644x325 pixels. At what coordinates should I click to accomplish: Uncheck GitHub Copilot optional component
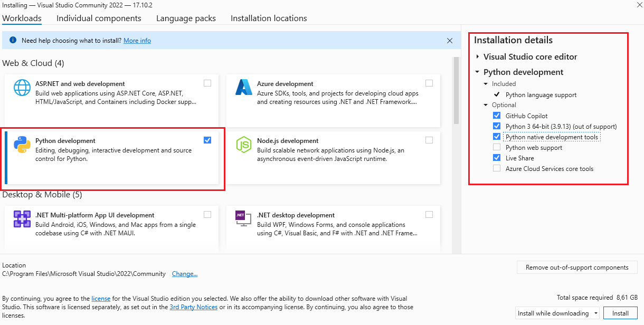click(x=497, y=116)
